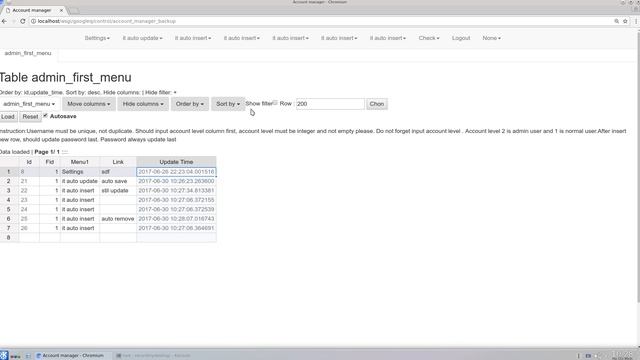The image size is (640, 360).
Task: Select row number 5 header
Action: [9, 209]
